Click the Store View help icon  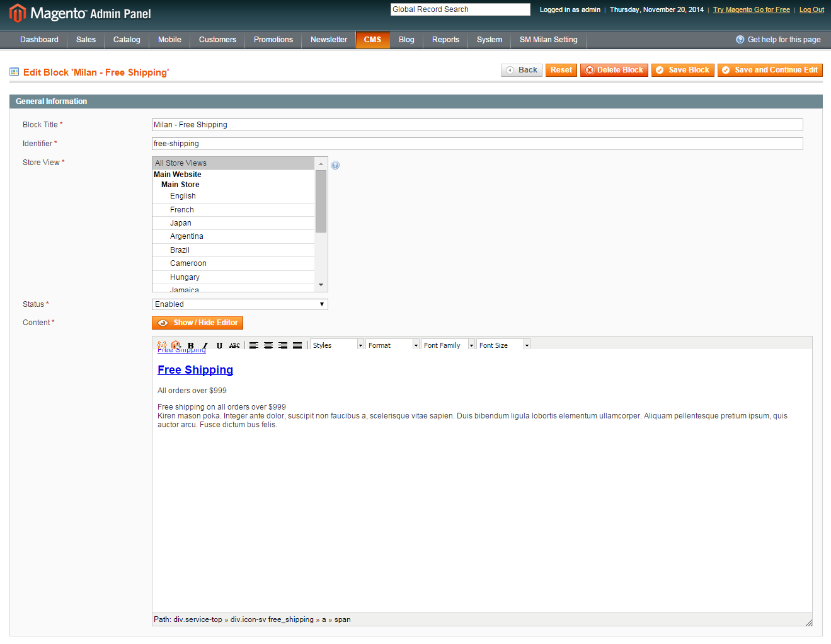click(x=335, y=165)
